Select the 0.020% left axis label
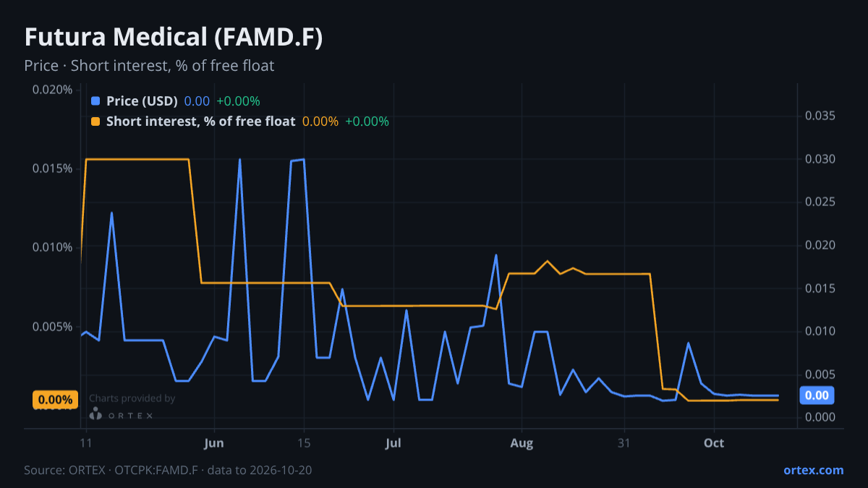The width and height of the screenshot is (868, 488). point(52,90)
